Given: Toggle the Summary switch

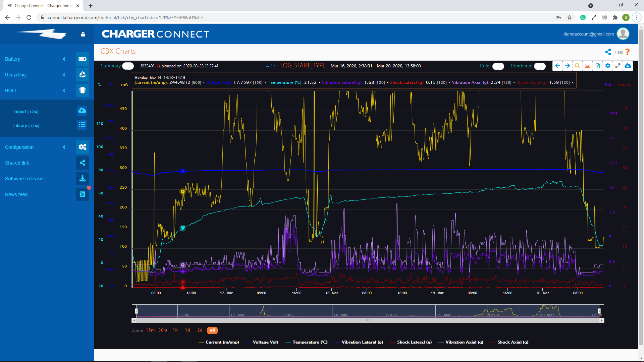Looking at the screenshot, I should (x=128, y=66).
